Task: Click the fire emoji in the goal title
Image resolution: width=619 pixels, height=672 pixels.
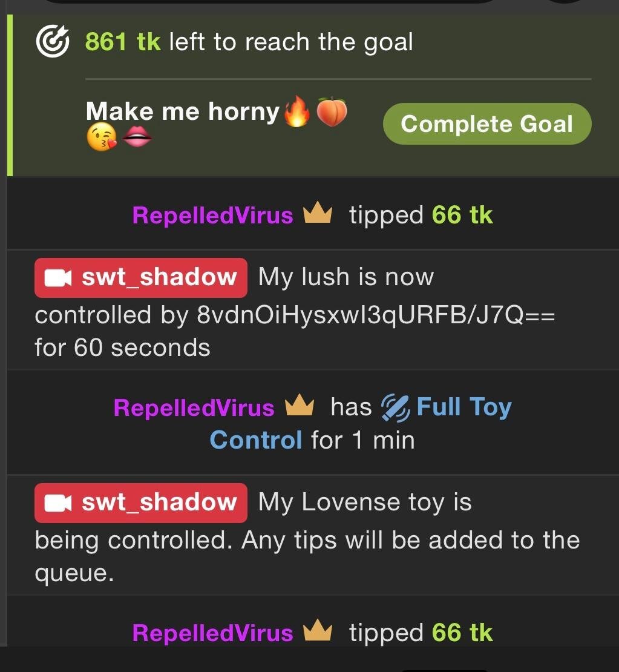Action: pos(297,111)
